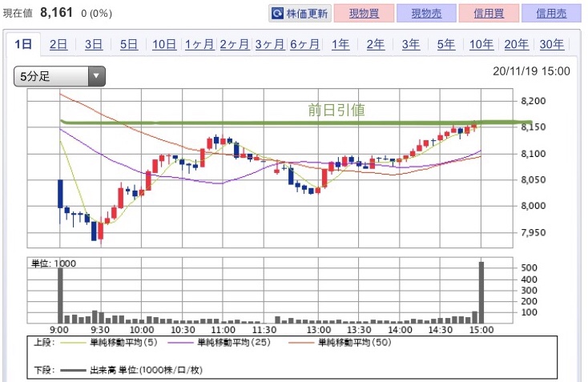Switch to the 5日 chart tab

pyautogui.click(x=129, y=44)
